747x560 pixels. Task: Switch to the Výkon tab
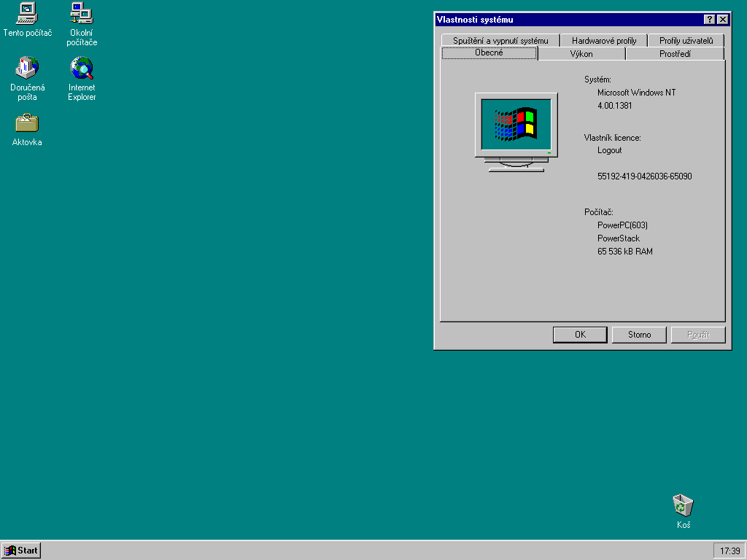581,54
